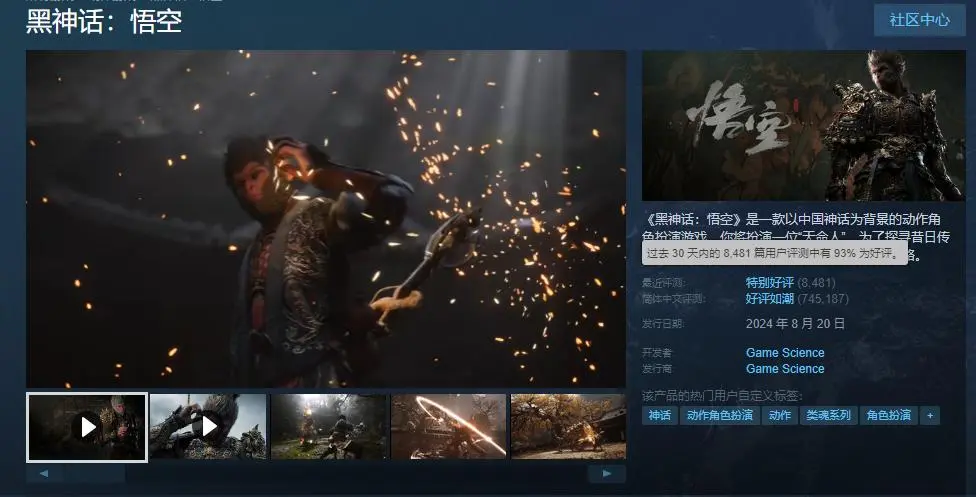Click the left arrow of the thumbnail scrollbar
The image size is (976, 497).
[x=44, y=473]
